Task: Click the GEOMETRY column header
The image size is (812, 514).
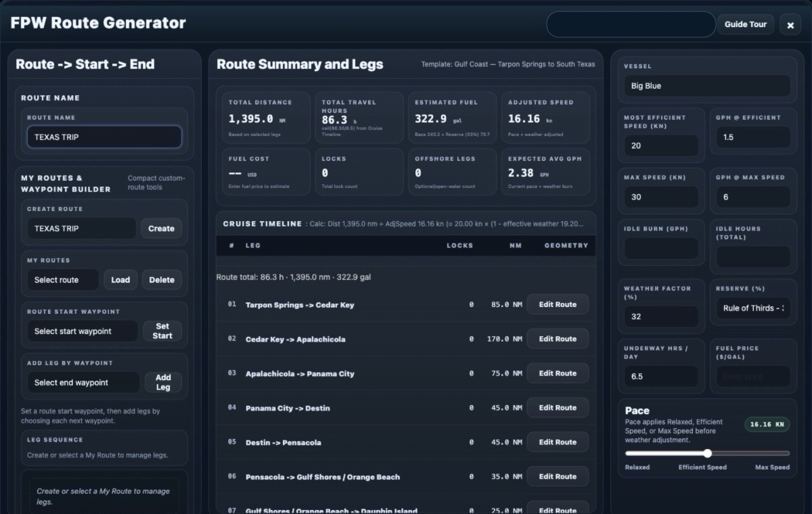Action: 566,246
